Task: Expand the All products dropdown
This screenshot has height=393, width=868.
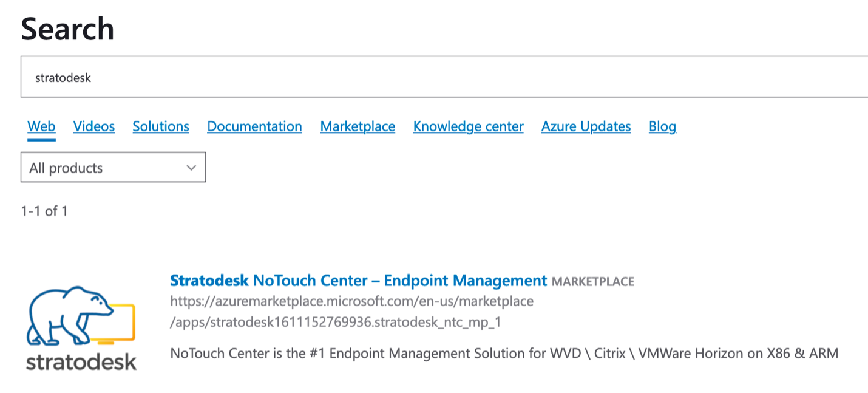Action: 114,168
